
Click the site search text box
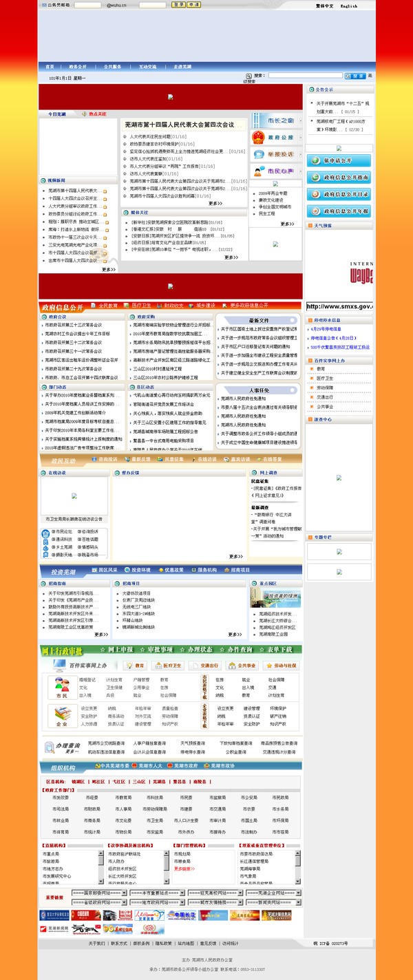(x=305, y=76)
